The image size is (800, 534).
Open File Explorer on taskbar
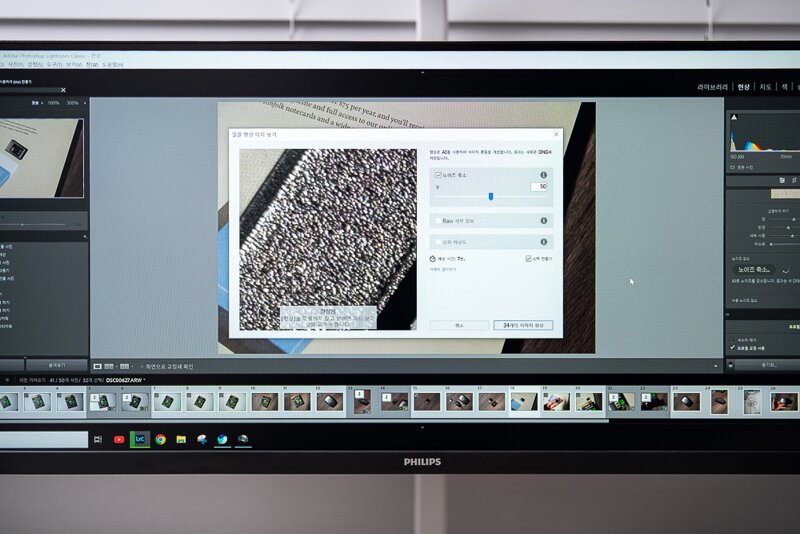[x=181, y=439]
